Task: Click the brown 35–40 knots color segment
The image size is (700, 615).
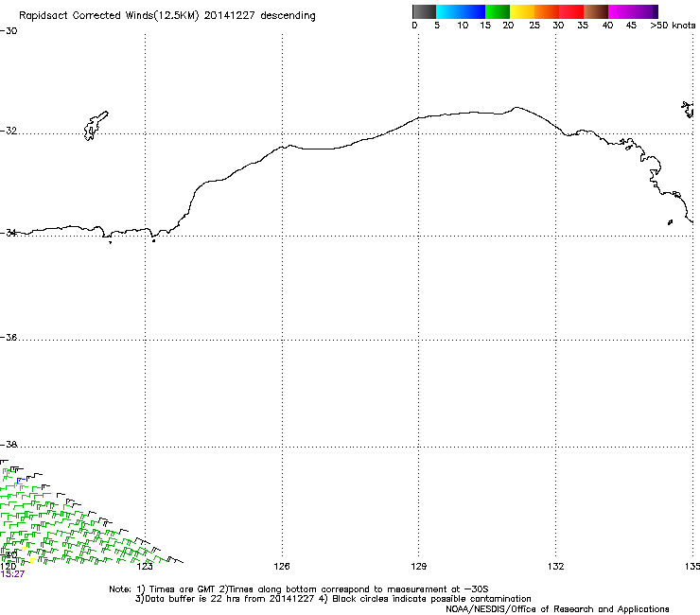Action: [596, 11]
